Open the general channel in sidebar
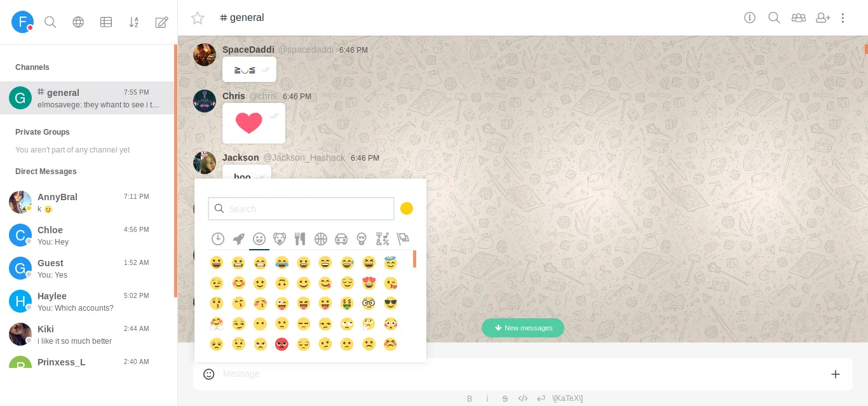This screenshot has height=406, width=868. 87,98
